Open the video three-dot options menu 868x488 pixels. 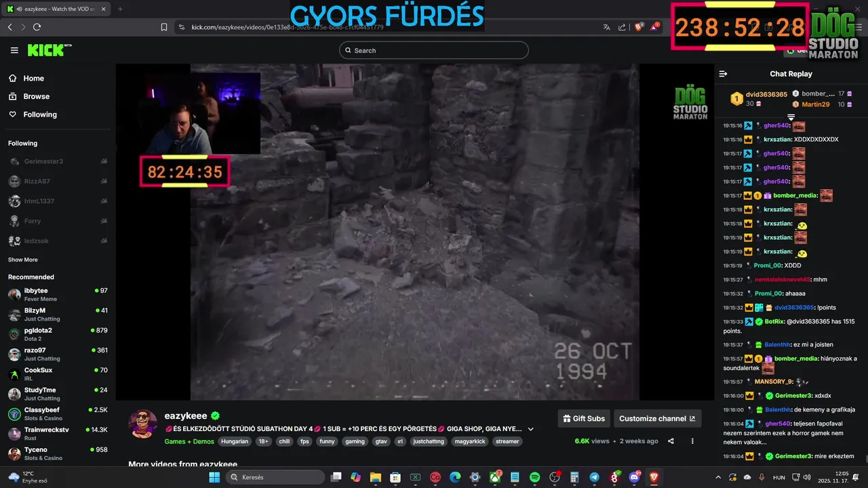tap(692, 441)
